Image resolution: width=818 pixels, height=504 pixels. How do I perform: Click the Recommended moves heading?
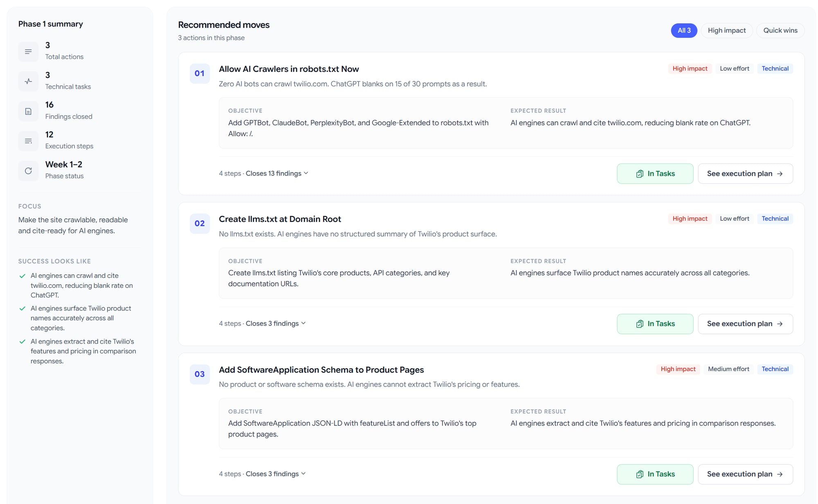[224, 25]
